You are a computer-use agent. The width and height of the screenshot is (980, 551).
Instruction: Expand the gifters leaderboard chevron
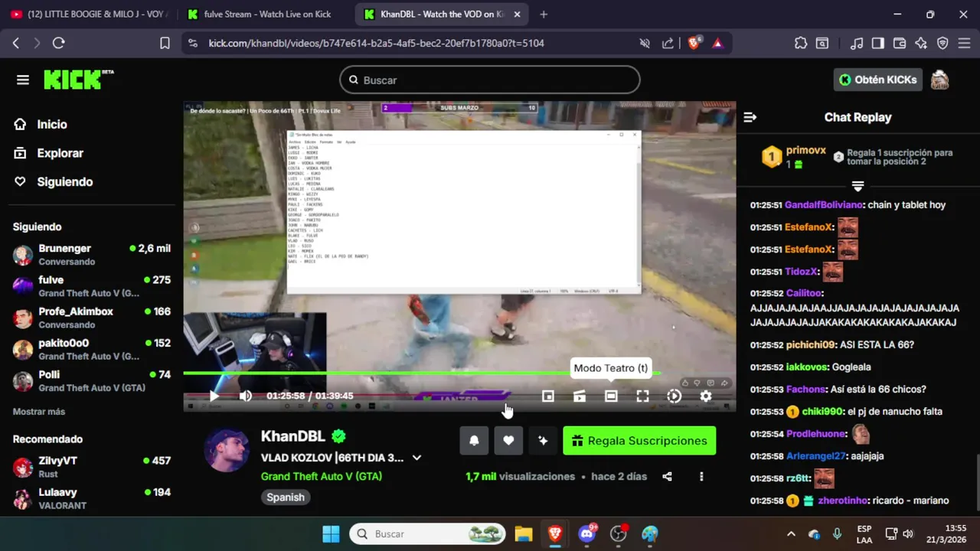pos(857,186)
